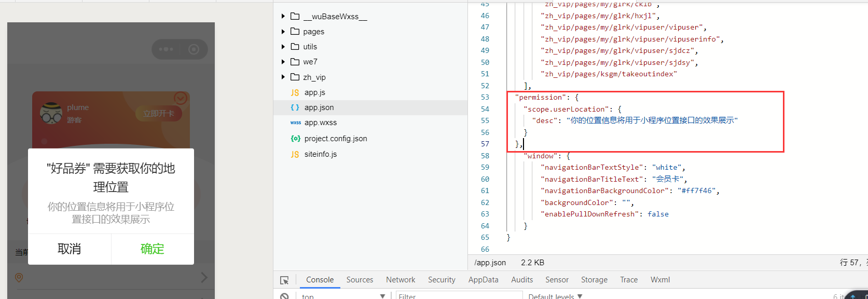The height and width of the screenshot is (299, 868).
Task: Switch to the AppData tab
Action: click(x=483, y=280)
